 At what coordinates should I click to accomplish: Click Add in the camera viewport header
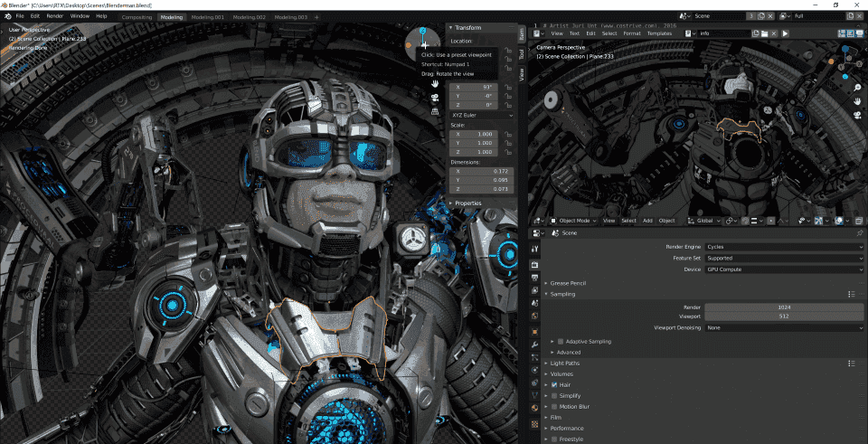coord(647,221)
